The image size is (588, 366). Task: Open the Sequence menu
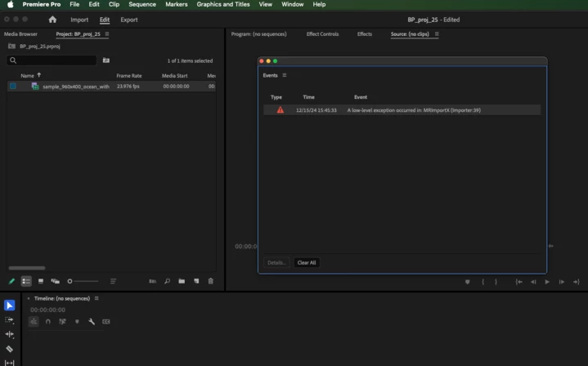pyautogui.click(x=142, y=4)
